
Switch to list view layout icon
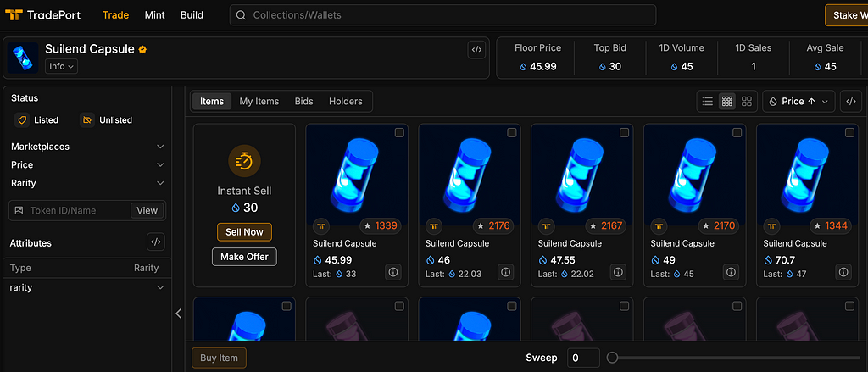707,102
